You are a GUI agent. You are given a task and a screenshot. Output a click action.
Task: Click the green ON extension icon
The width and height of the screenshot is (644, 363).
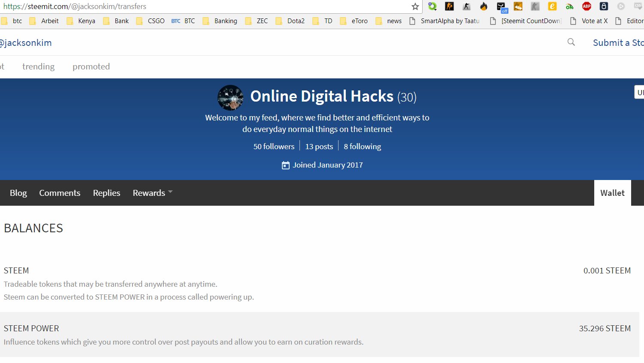(x=570, y=6)
